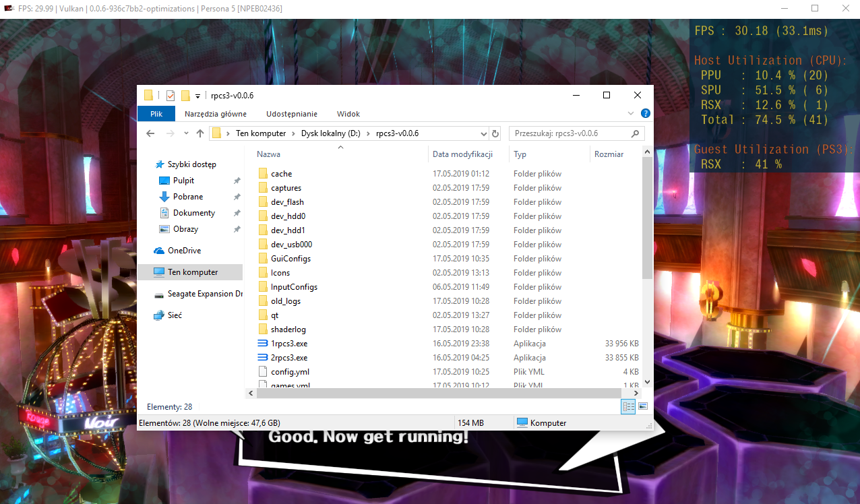The height and width of the screenshot is (504, 860).
Task: Select the dev_flash folder icon
Action: [263, 202]
